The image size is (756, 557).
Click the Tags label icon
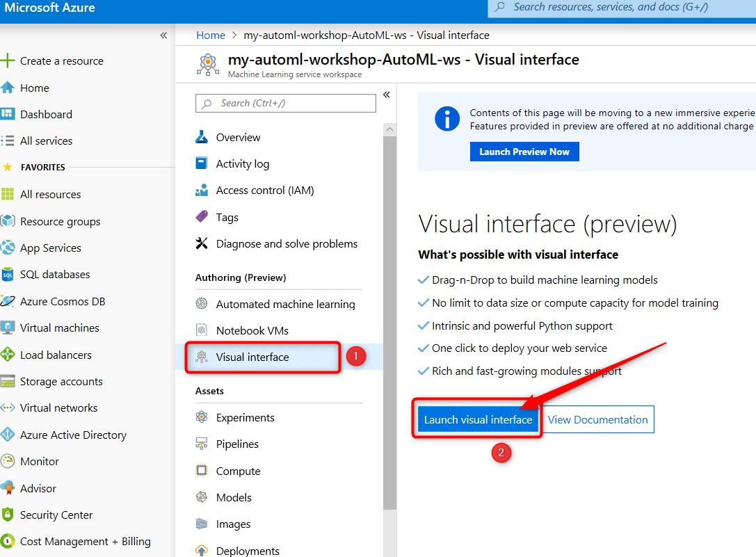pos(202,217)
